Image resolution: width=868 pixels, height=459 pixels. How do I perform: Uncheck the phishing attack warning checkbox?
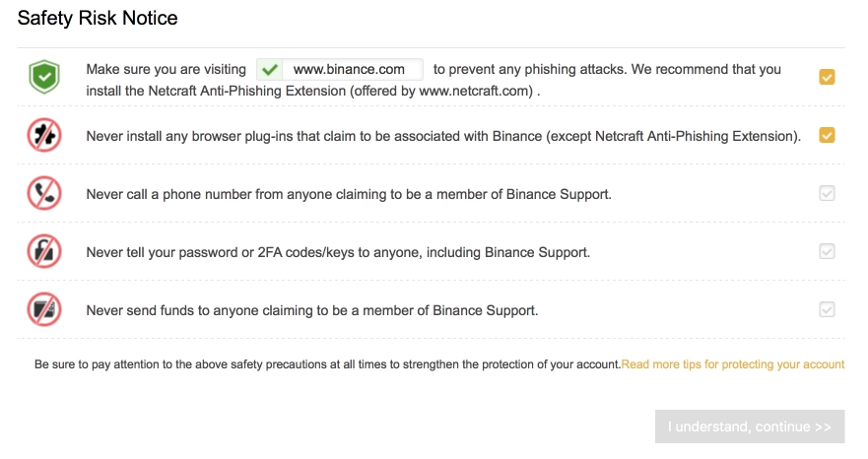click(827, 77)
